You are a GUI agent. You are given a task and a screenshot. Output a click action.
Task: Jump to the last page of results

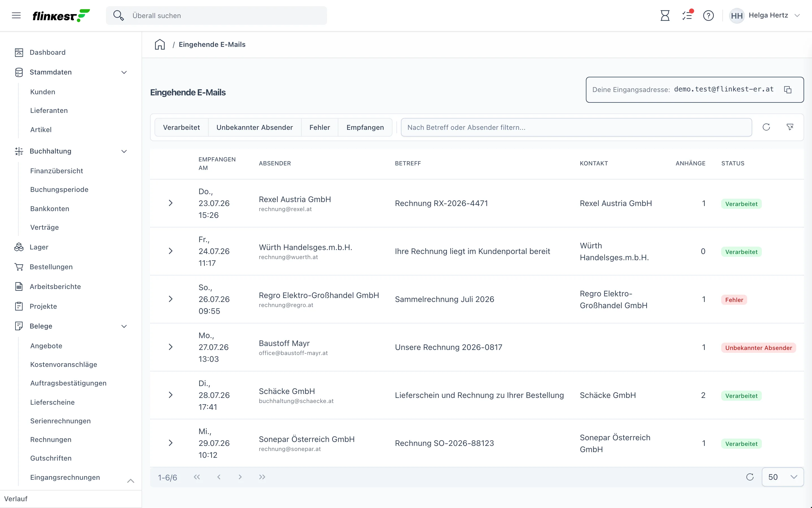262,477
